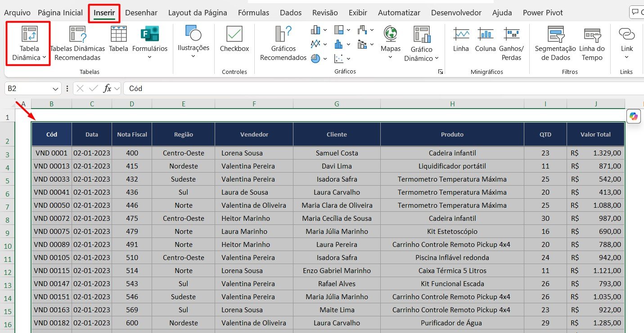Switch to the Página Inicial tab
Screen dimensions: 644x333
point(60,13)
